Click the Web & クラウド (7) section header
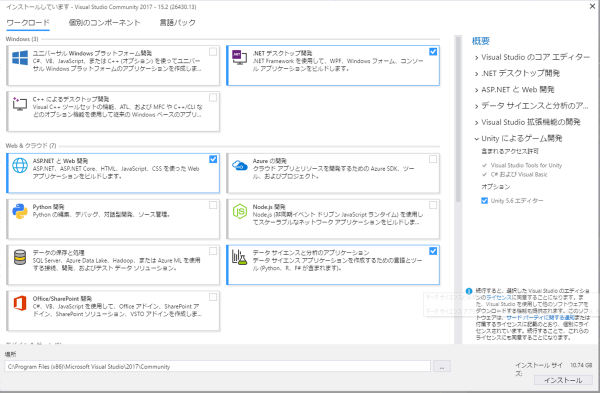This screenshot has height=393, width=600. coord(31,145)
